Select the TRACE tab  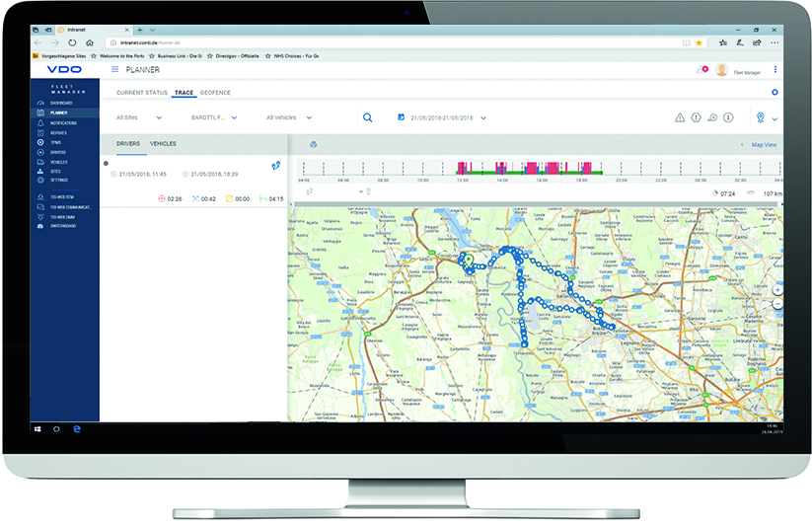[184, 92]
